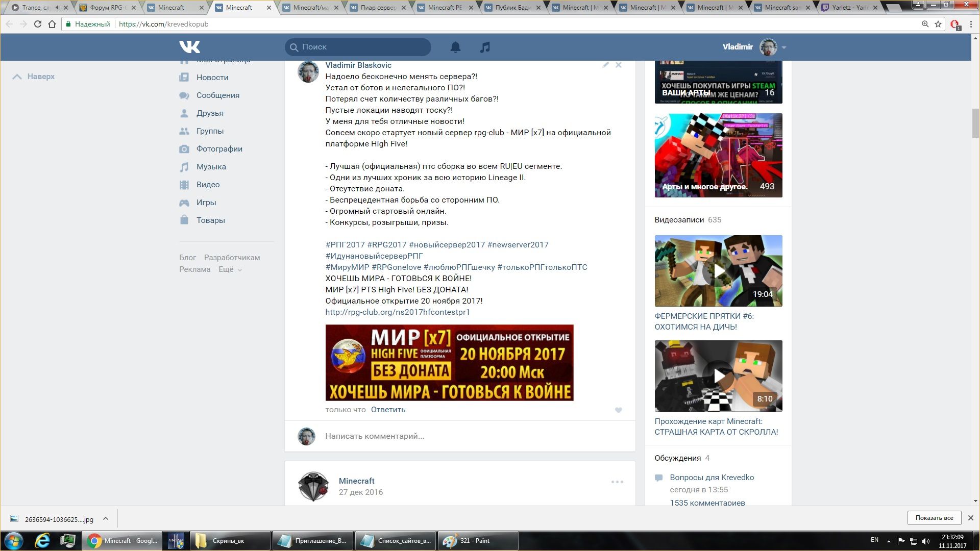Switch to Публик Бади browser tab

pos(513,8)
